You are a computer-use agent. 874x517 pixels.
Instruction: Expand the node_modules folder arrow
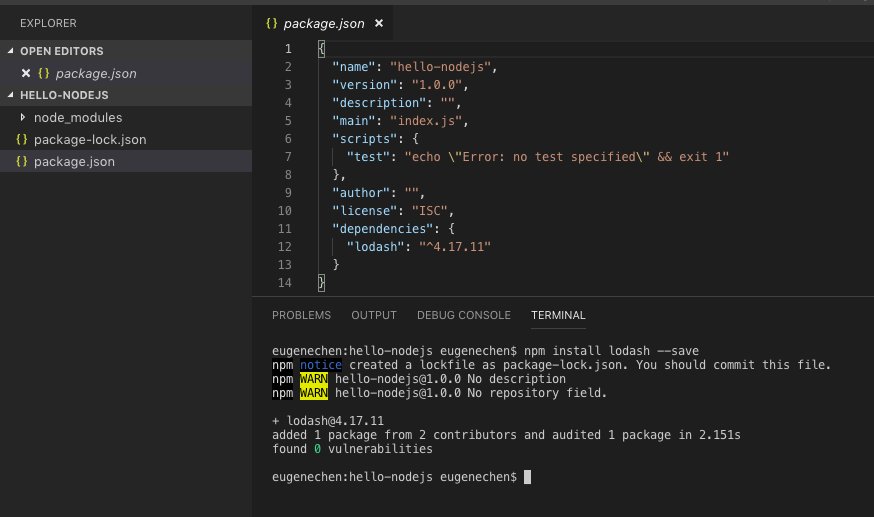click(x=23, y=118)
